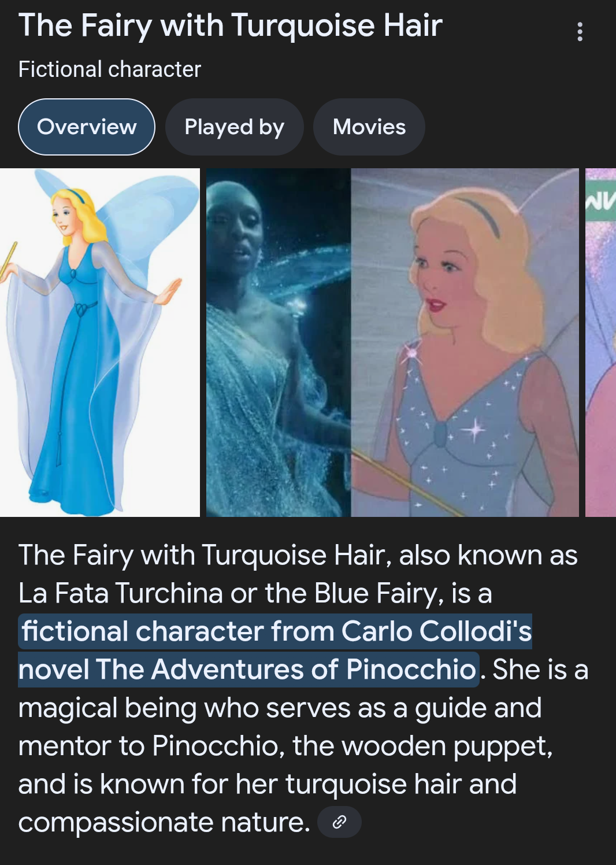The image size is (616, 865).
Task: Open full-body Blue Fairy cartoon image
Action: coord(100,342)
